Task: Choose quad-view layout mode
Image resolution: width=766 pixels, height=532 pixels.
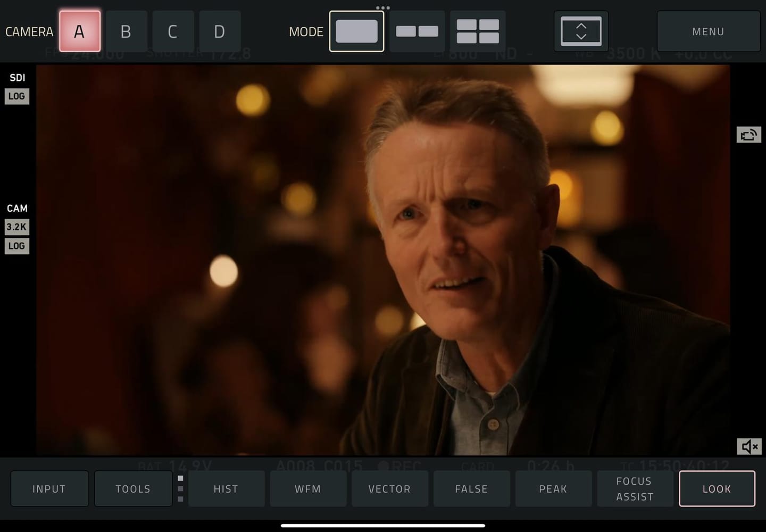Action: click(x=478, y=31)
